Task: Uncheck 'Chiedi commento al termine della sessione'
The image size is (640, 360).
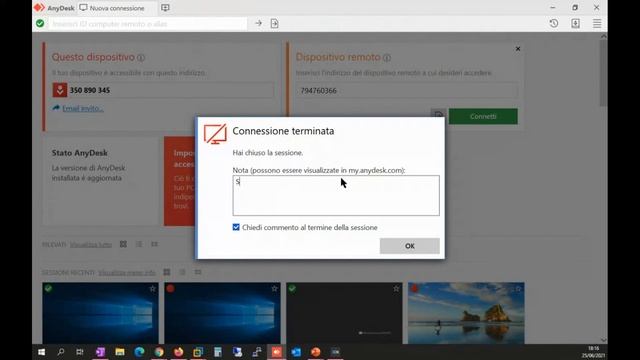Action: pyautogui.click(x=236, y=227)
